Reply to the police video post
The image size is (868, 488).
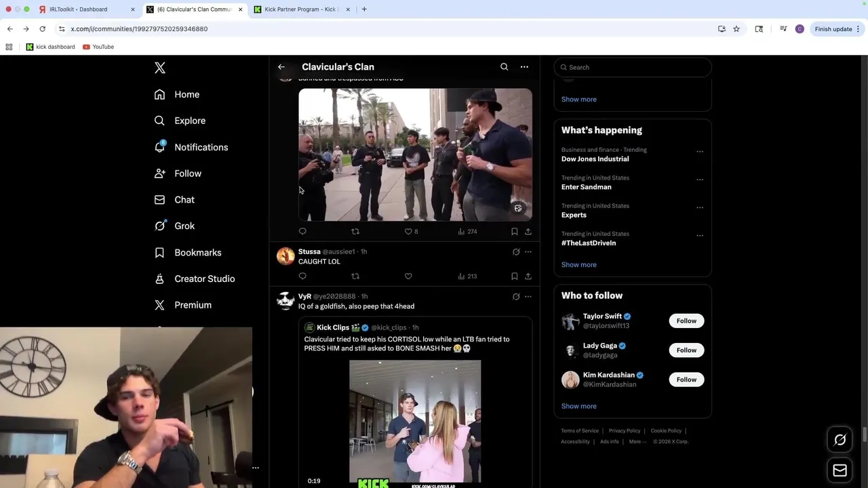click(x=302, y=232)
